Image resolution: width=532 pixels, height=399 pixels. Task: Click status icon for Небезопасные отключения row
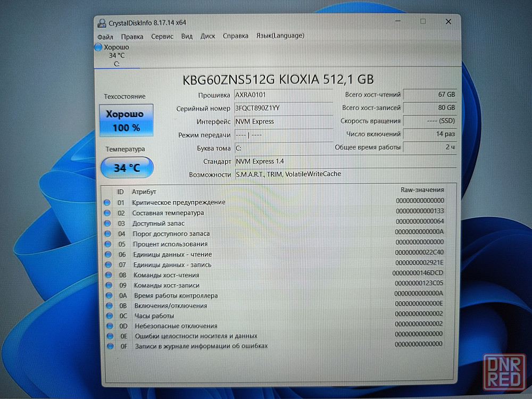(109, 326)
